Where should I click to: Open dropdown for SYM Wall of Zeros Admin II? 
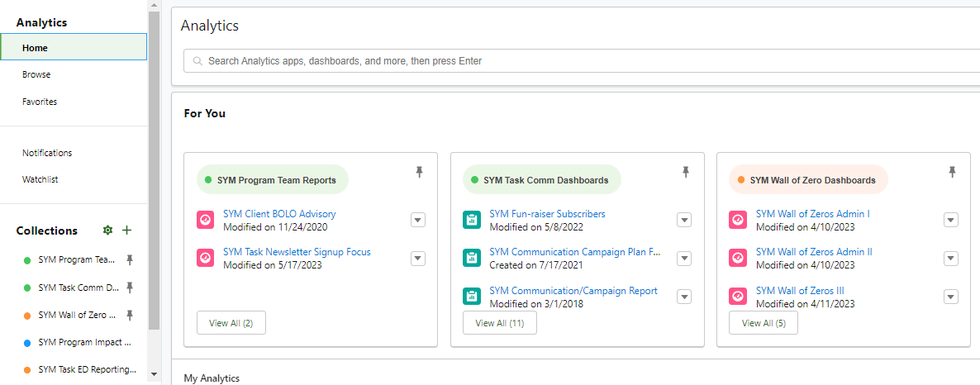[x=950, y=258]
